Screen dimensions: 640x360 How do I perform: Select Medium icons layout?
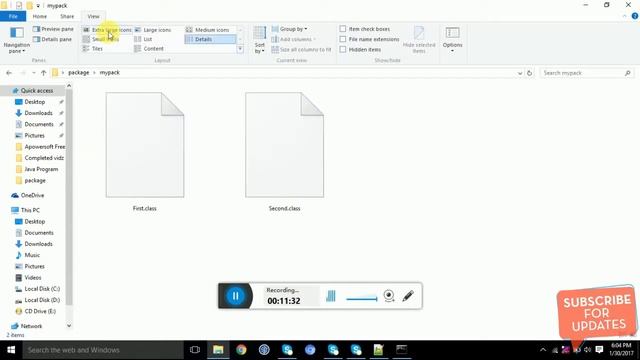[x=208, y=30]
